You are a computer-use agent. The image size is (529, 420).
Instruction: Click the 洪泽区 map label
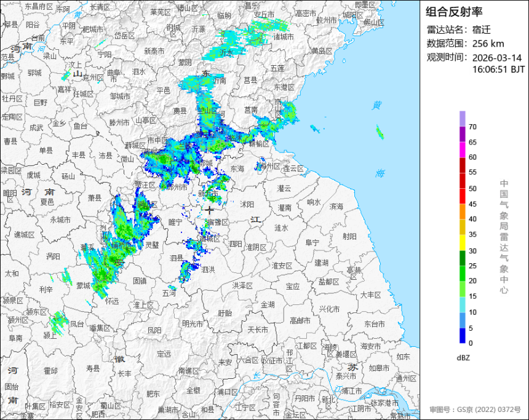242,286
